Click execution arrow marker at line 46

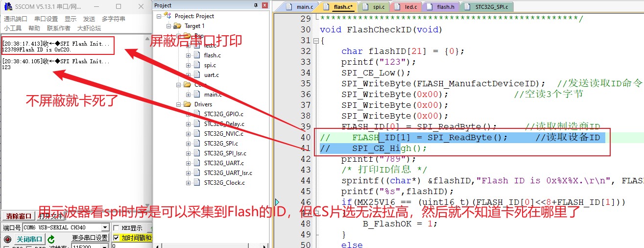click(277, 202)
